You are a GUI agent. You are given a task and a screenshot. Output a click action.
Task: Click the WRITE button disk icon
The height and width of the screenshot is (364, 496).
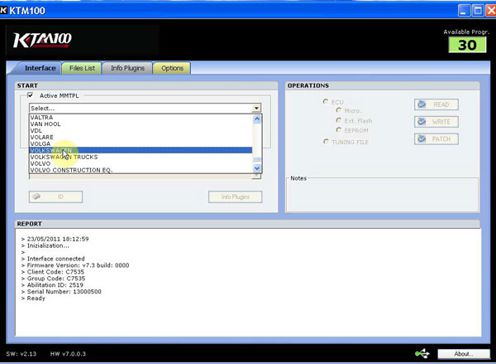click(x=422, y=122)
